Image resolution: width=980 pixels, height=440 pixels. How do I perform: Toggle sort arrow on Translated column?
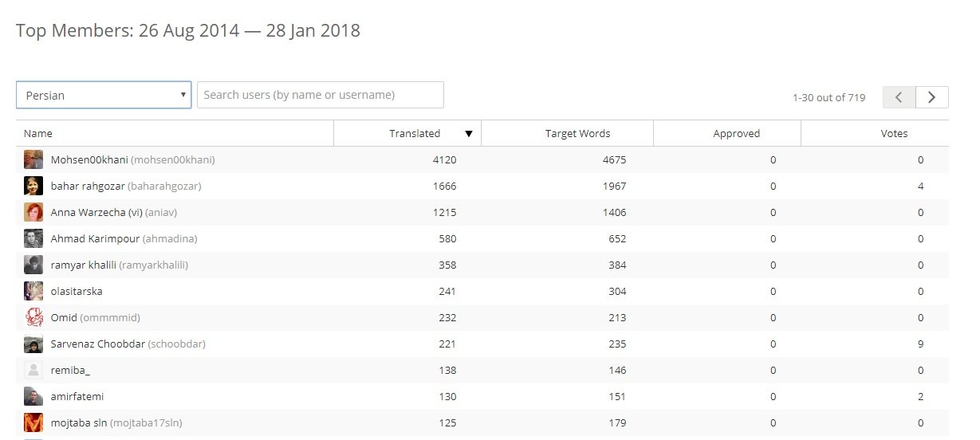(x=469, y=134)
